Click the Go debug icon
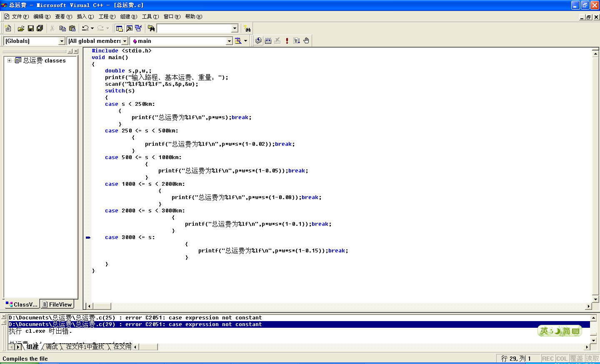Image resolution: width=600 pixels, height=364 pixels. (297, 41)
